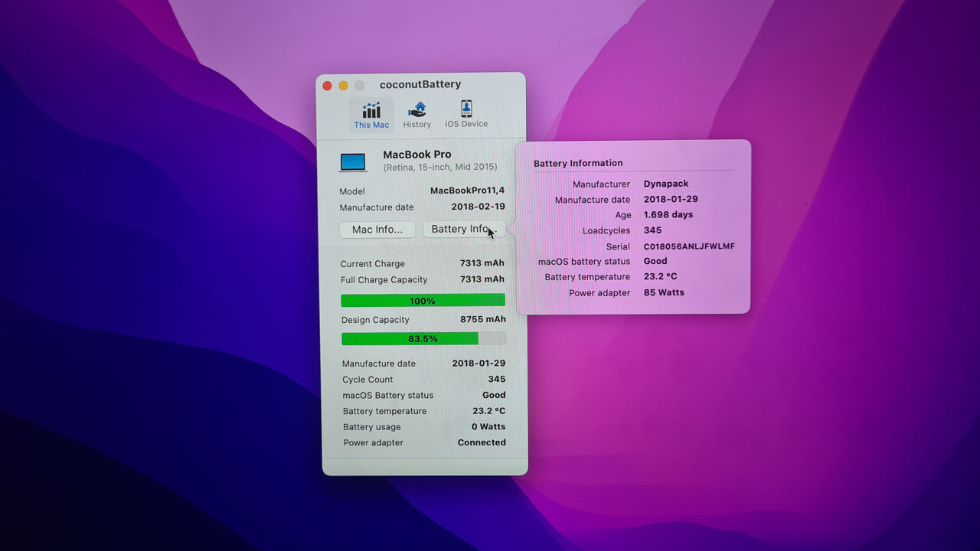The height and width of the screenshot is (551, 980).
Task: Select the Dynapack manufacturer value
Action: click(x=666, y=184)
